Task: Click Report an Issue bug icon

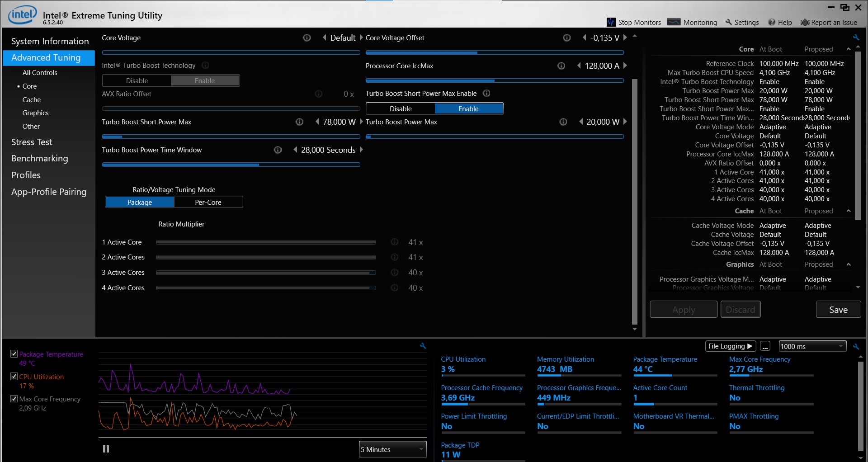Action: pos(805,22)
